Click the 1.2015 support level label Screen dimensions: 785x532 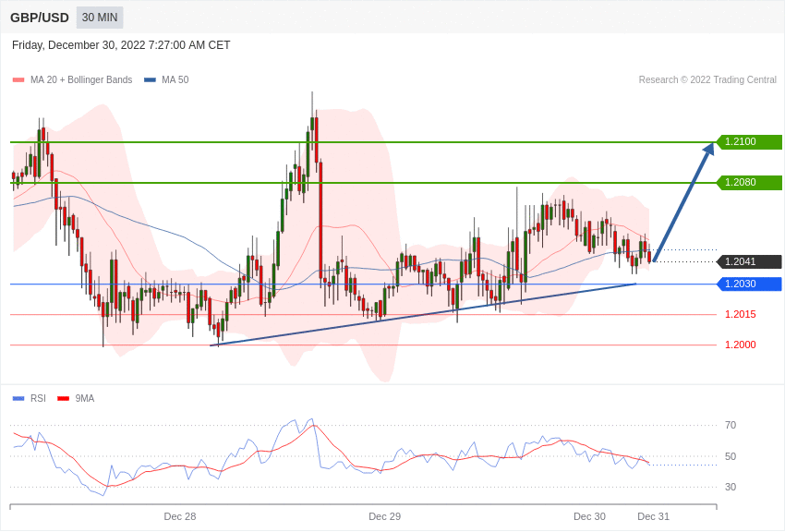click(741, 314)
